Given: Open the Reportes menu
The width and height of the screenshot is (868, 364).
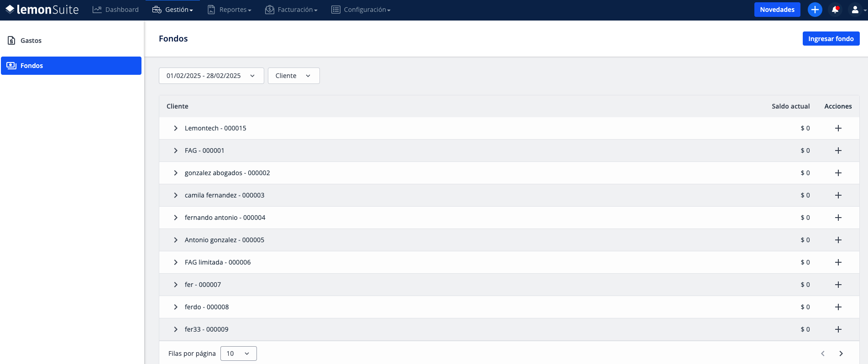Looking at the screenshot, I should coord(229,10).
